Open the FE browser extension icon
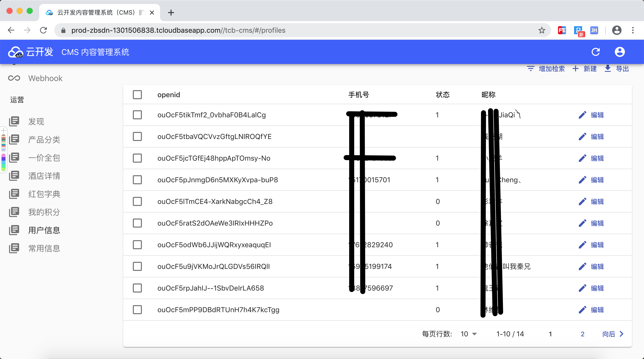Viewport: 644px width, 359px height. 562,30
